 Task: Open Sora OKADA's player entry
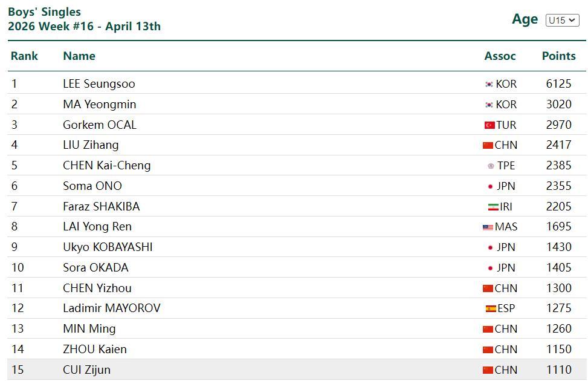95,268
